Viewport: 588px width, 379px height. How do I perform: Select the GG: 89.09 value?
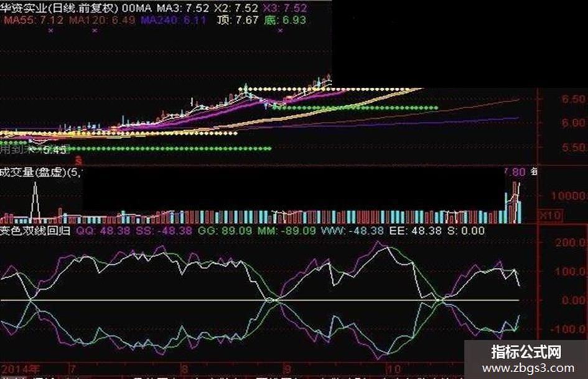pos(225,231)
